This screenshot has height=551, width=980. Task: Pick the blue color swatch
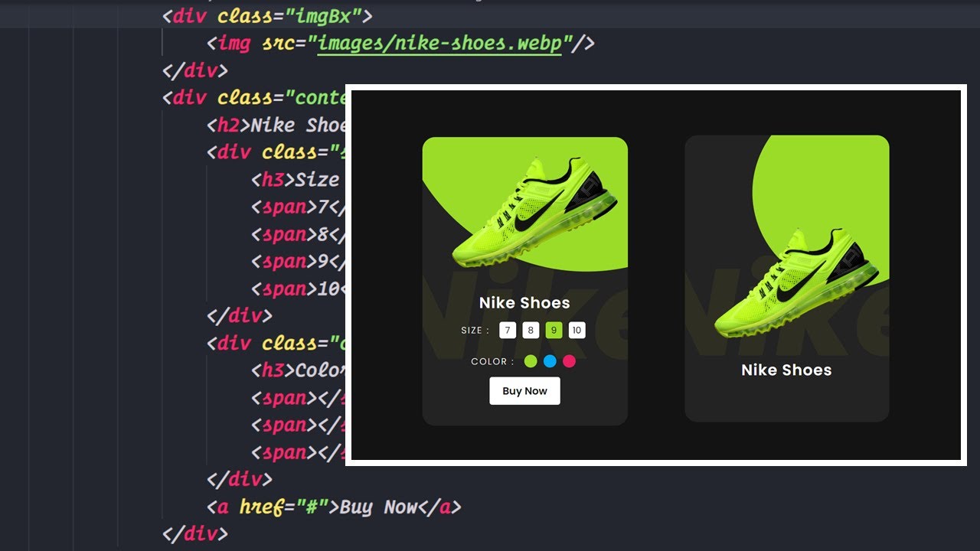click(x=550, y=361)
